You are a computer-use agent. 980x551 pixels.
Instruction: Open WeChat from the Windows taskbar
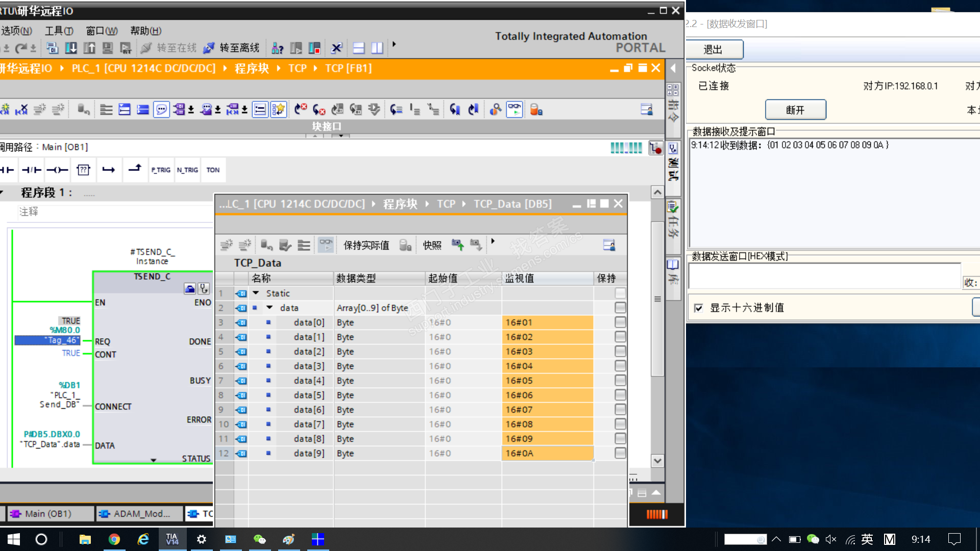click(x=260, y=539)
